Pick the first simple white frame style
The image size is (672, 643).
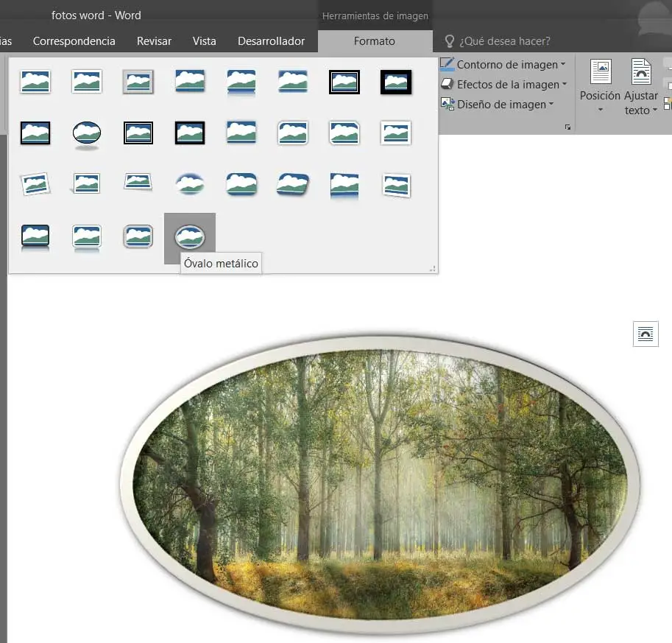pos(35,82)
